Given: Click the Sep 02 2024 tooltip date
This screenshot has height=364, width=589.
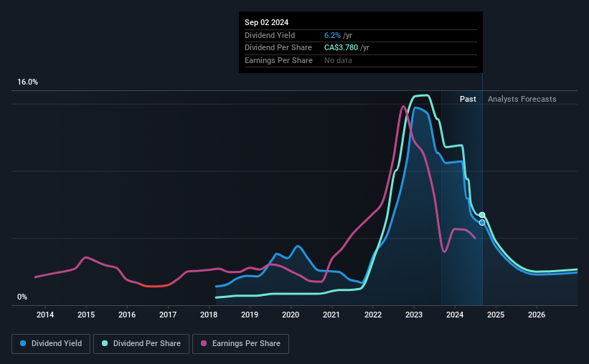Looking at the screenshot, I should [x=266, y=22].
